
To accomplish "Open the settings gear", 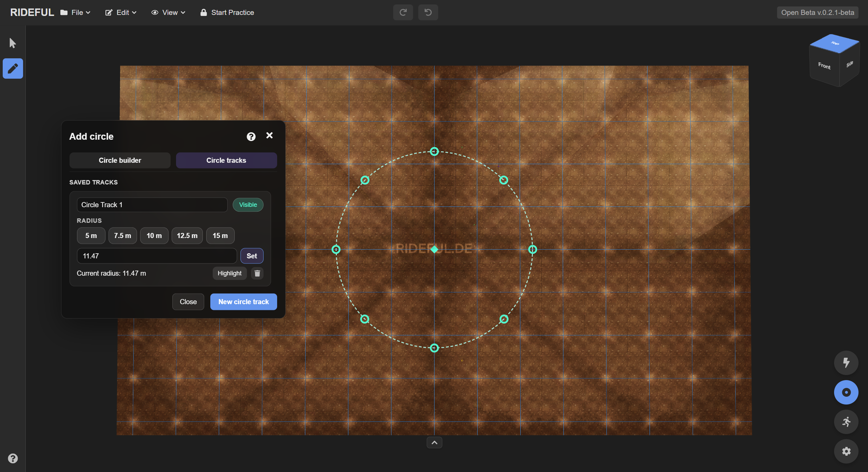I will (x=846, y=451).
